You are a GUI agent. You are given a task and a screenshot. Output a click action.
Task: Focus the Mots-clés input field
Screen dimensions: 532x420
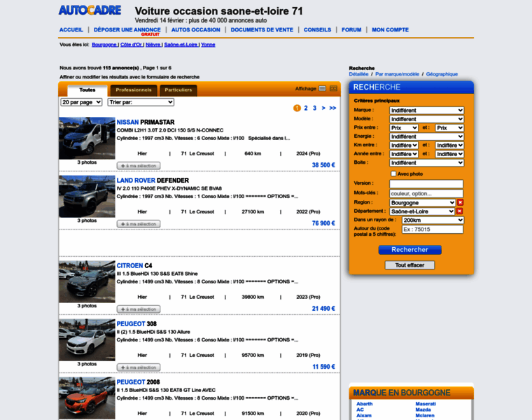[x=426, y=193]
